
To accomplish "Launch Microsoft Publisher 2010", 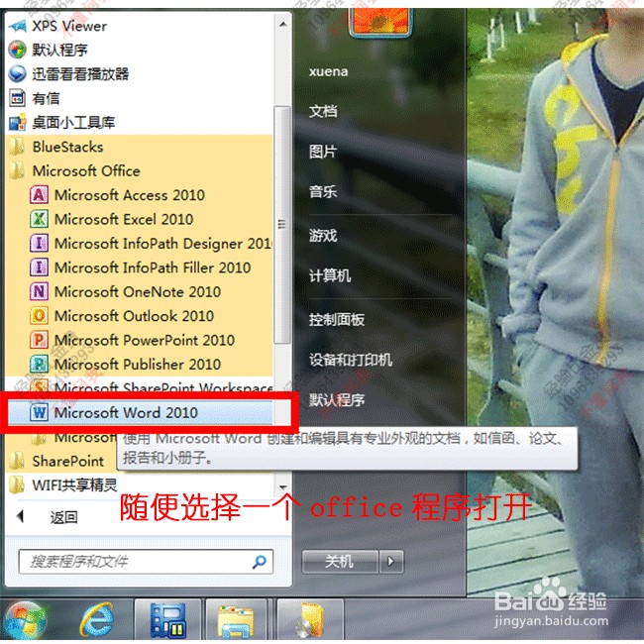I will [140, 365].
